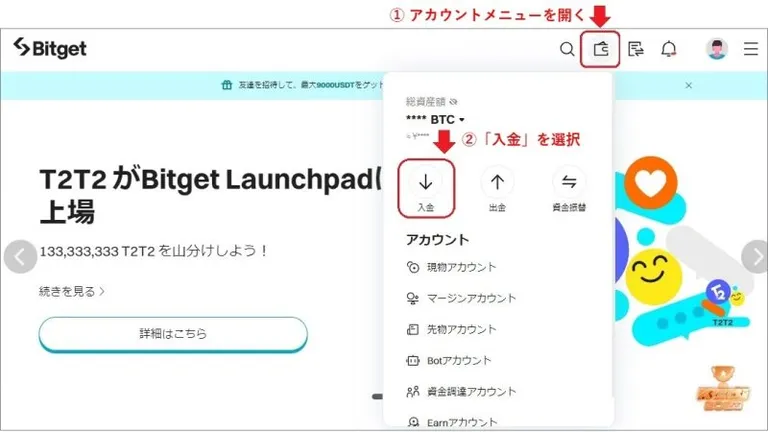Click the T2T2 Launchpad headline
Viewport: 768px width, 432px height.
coord(211,194)
